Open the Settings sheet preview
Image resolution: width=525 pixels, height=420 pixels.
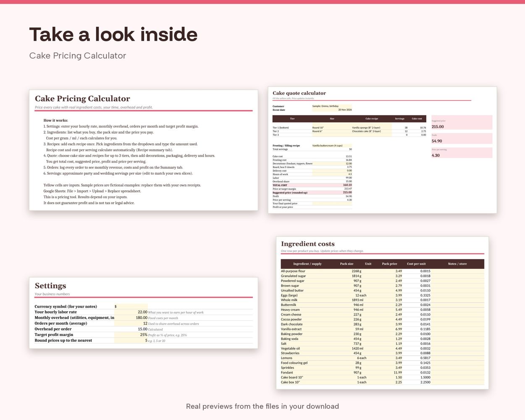coord(144,312)
